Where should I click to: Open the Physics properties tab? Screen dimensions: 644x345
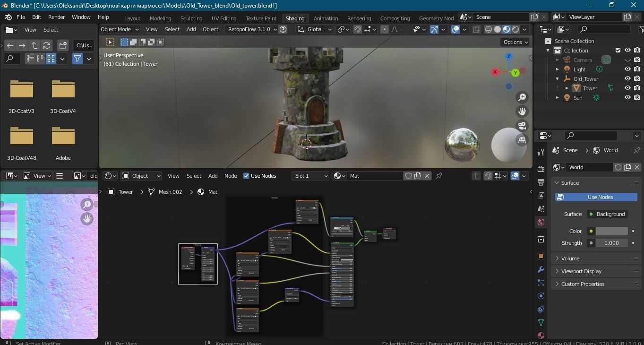pyautogui.click(x=541, y=296)
